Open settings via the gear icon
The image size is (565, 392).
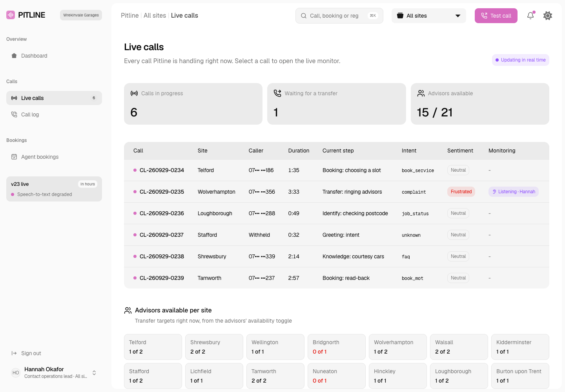pos(548,16)
